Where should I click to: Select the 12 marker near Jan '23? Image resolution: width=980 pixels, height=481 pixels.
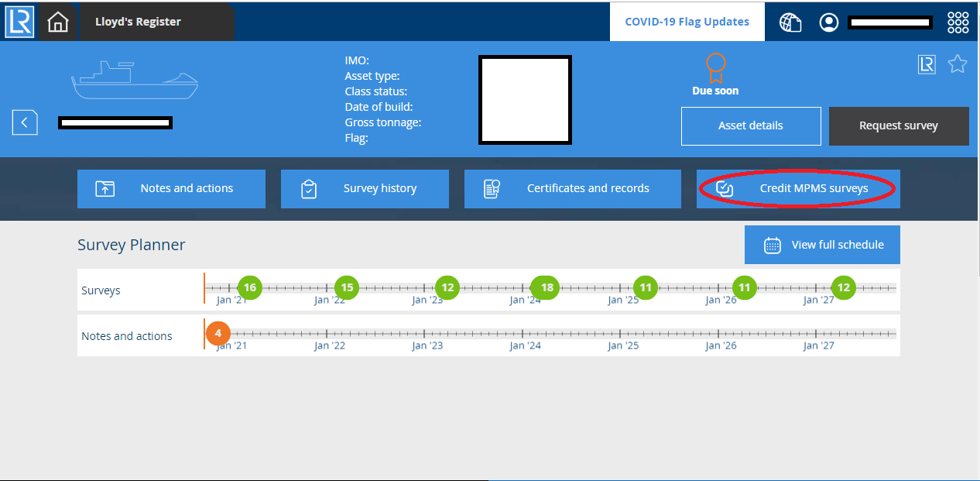(x=447, y=287)
